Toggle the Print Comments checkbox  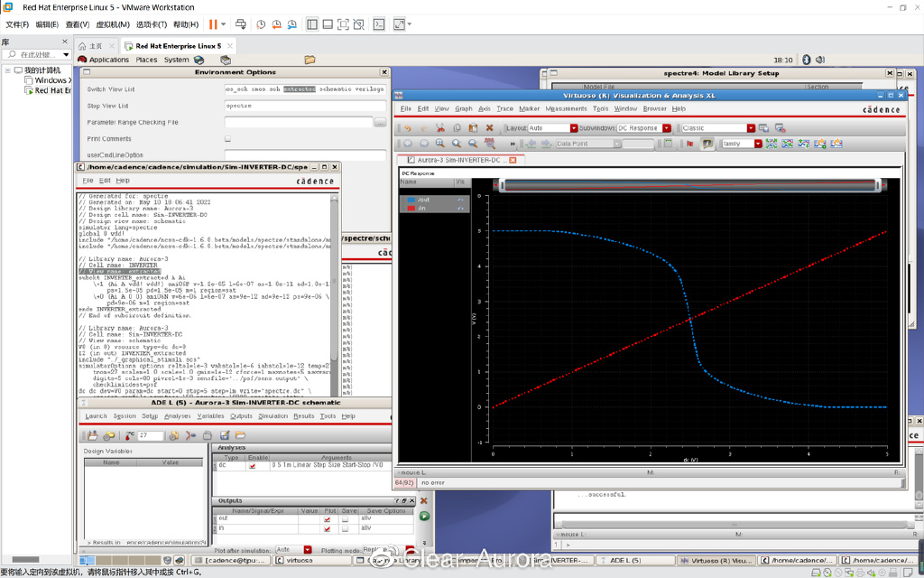point(227,139)
